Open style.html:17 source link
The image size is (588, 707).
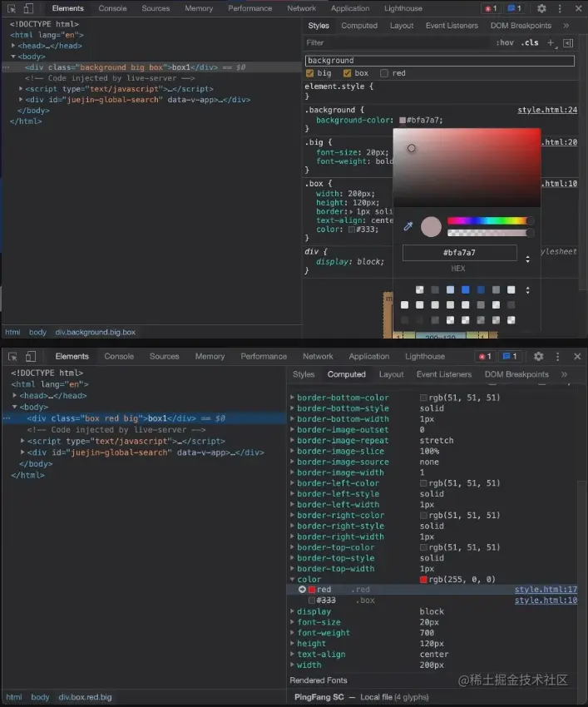[x=546, y=590]
